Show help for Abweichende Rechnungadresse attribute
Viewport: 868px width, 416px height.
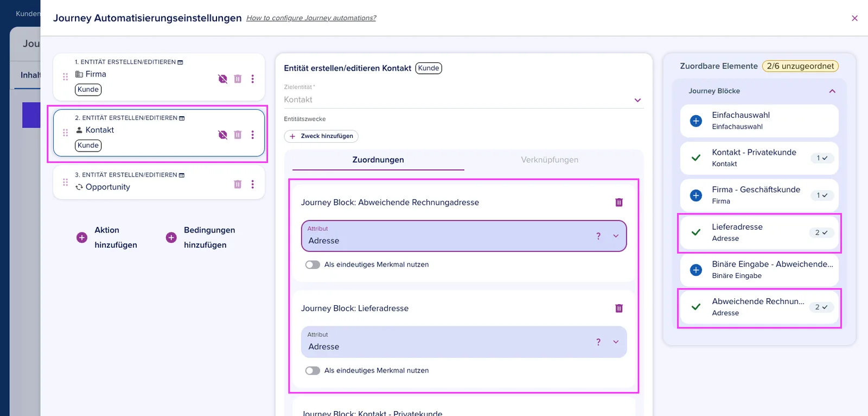click(x=598, y=236)
